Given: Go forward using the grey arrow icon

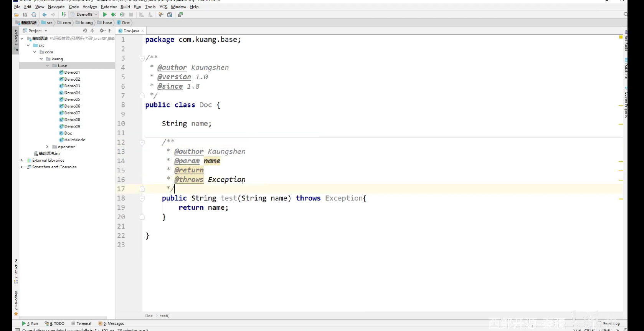Looking at the screenshot, I should (x=53, y=15).
